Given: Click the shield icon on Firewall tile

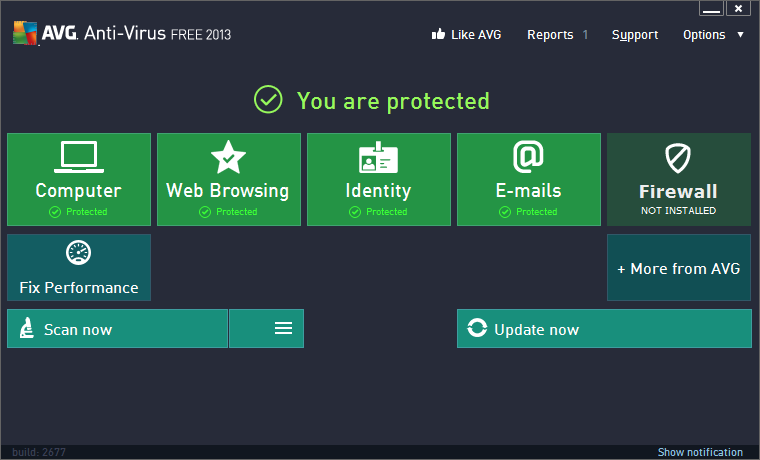Looking at the screenshot, I should (678, 158).
